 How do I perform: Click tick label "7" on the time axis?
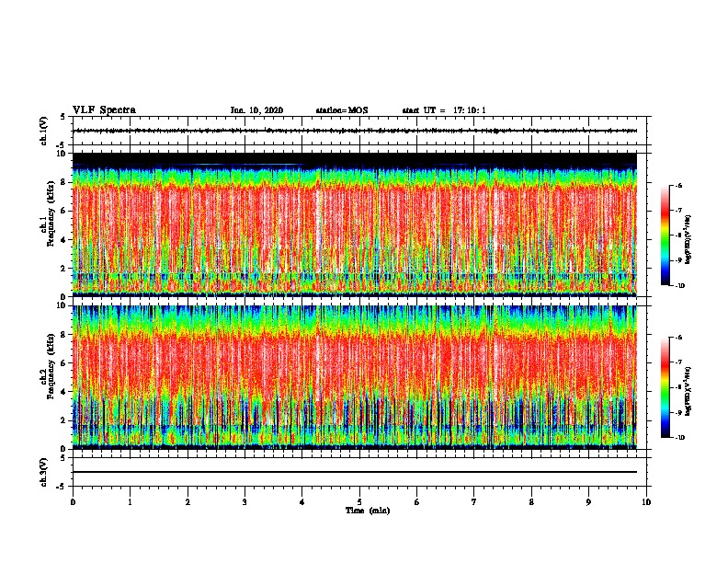[474, 502]
